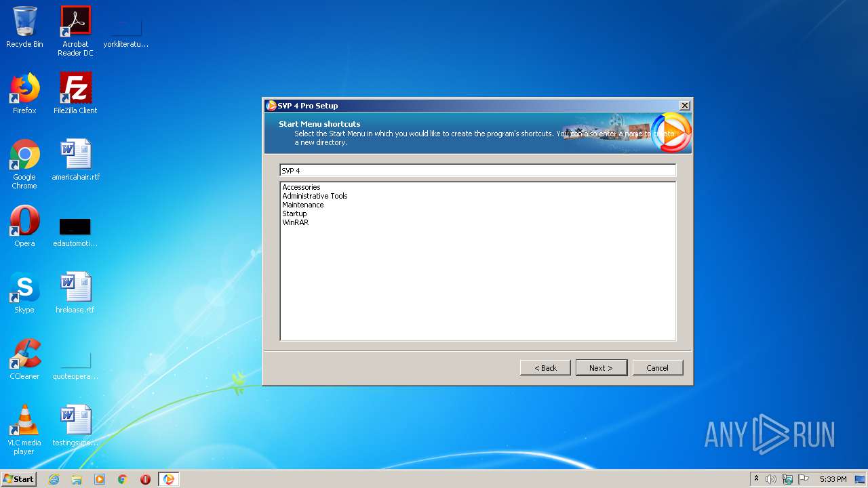Click the Start button
The image size is (868, 488).
tap(18, 479)
